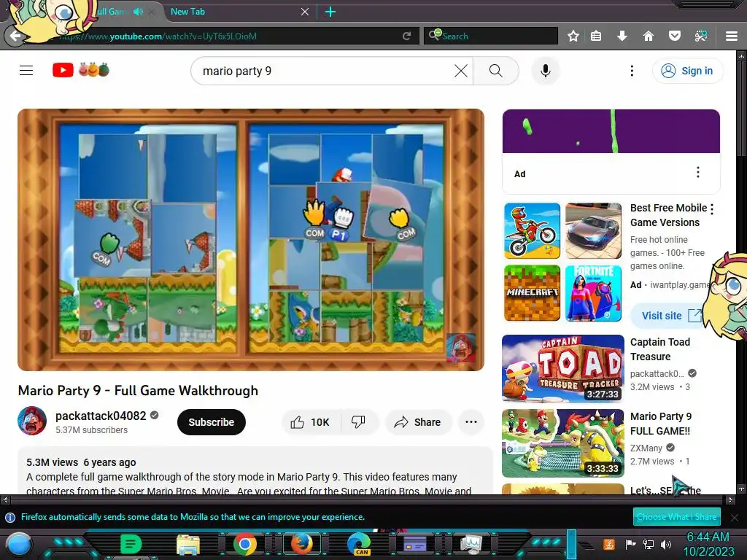The height and width of the screenshot is (560, 747).
Task: Click the motorbike game ad thumbnail
Action: click(532, 231)
